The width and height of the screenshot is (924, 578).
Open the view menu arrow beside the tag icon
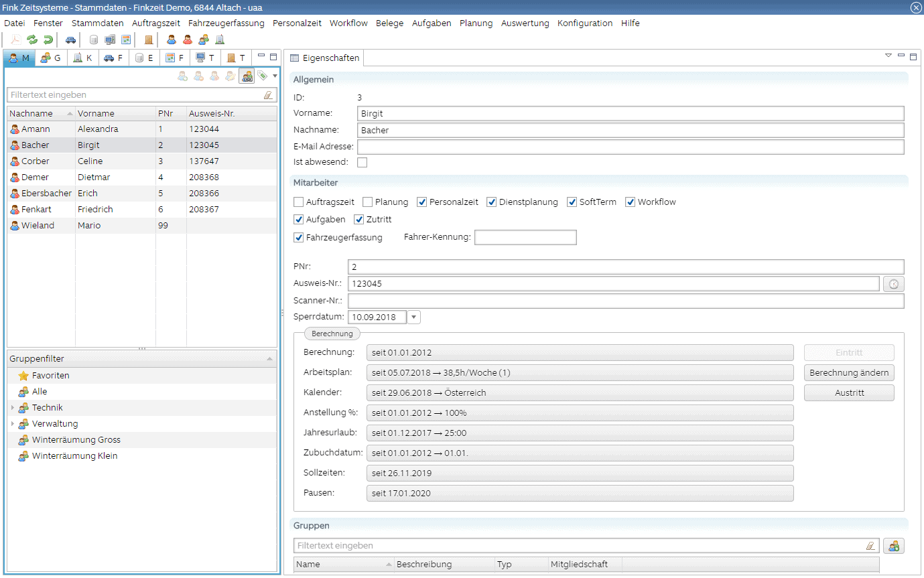tap(274, 76)
